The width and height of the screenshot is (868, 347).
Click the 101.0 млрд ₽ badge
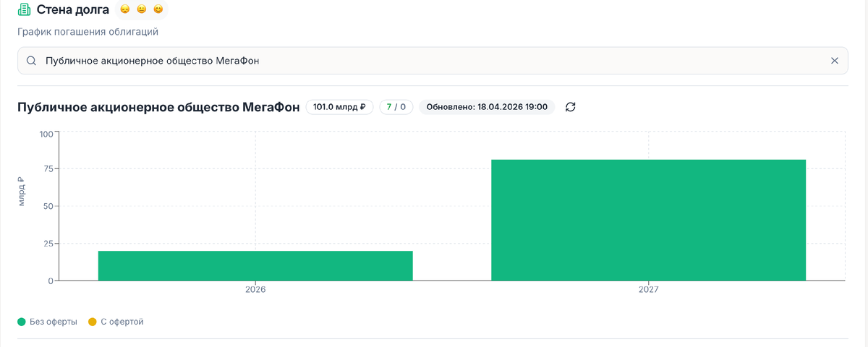[339, 107]
